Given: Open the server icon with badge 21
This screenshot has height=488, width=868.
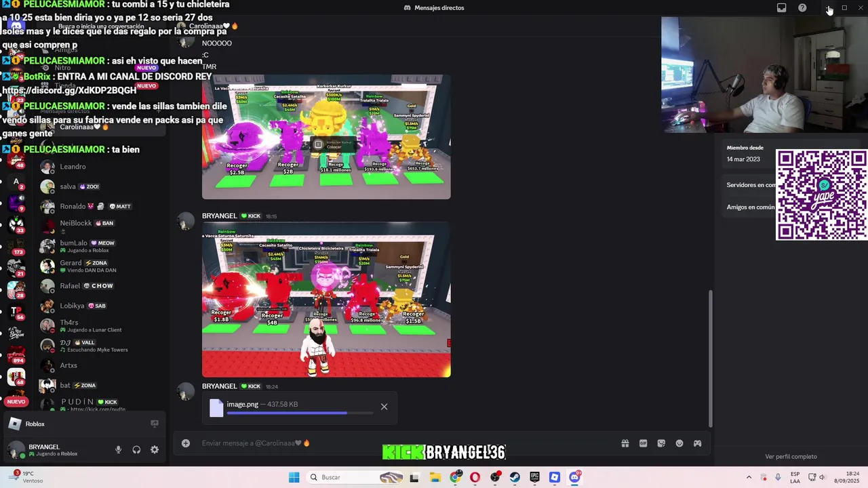Looking at the screenshot, I should click(x=16, y=267).
